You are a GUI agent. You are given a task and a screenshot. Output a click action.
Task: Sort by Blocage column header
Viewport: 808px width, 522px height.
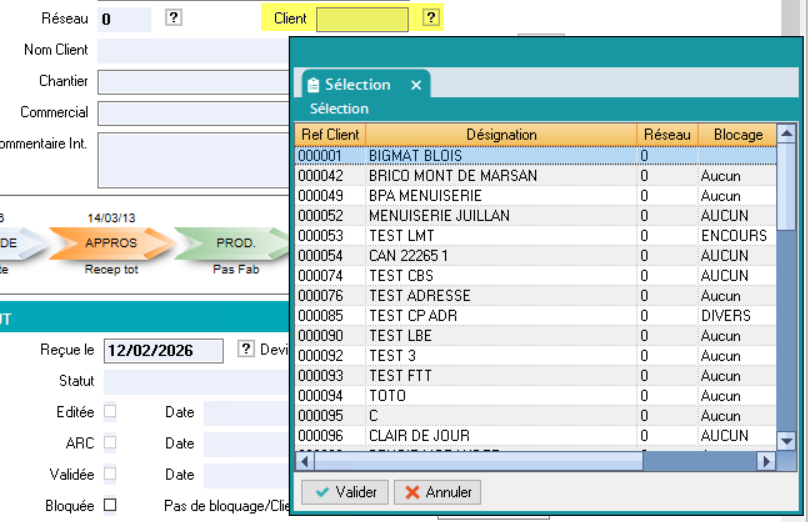point(737,134)
